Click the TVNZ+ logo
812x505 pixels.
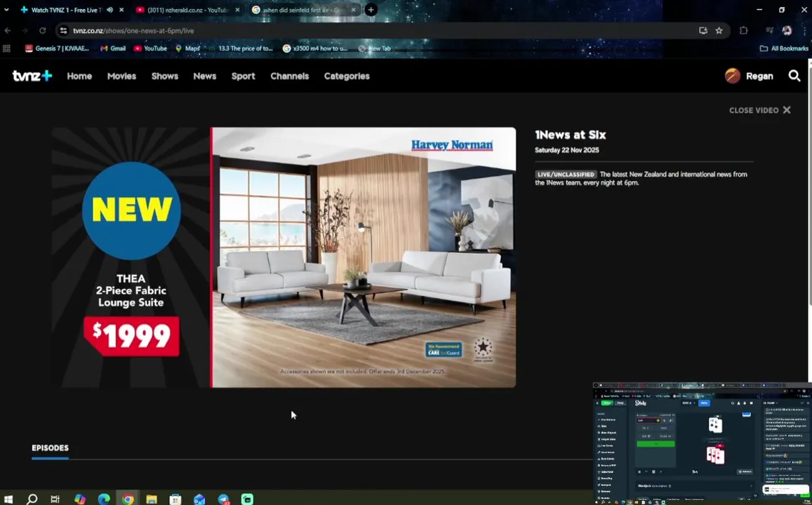(x=32, y=76)
